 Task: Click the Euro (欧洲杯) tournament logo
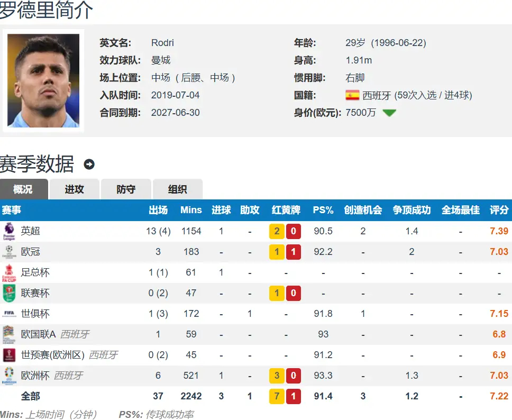pyautogui.click(x=10, y=376)
